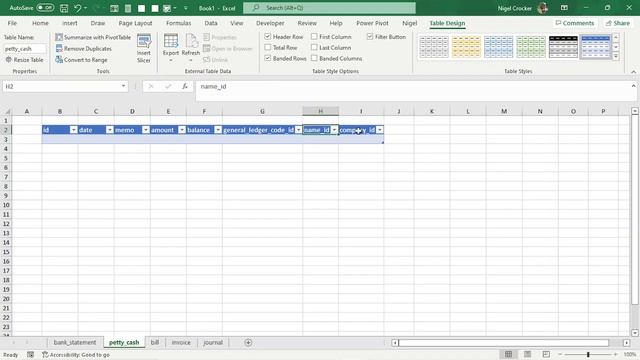The width and height of the screenshot is (640, 360).
Task: Open the date column filter dropdown
Action: coord(110,130)
